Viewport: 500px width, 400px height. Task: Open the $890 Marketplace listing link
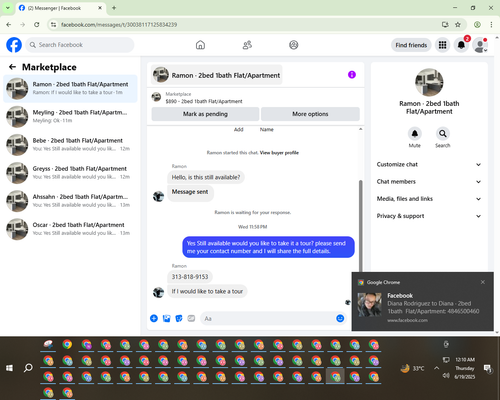coord(204,101)
